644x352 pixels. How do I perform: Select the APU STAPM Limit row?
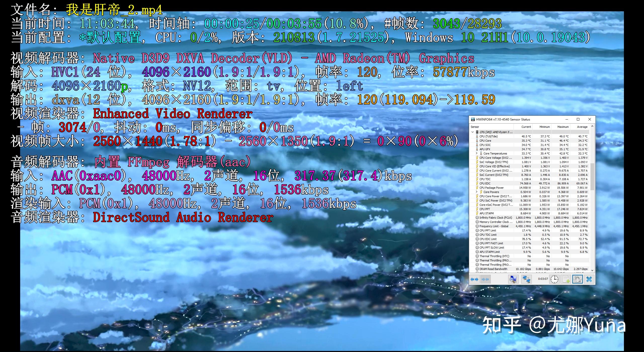pyautogui.click(x=529, y=252)
